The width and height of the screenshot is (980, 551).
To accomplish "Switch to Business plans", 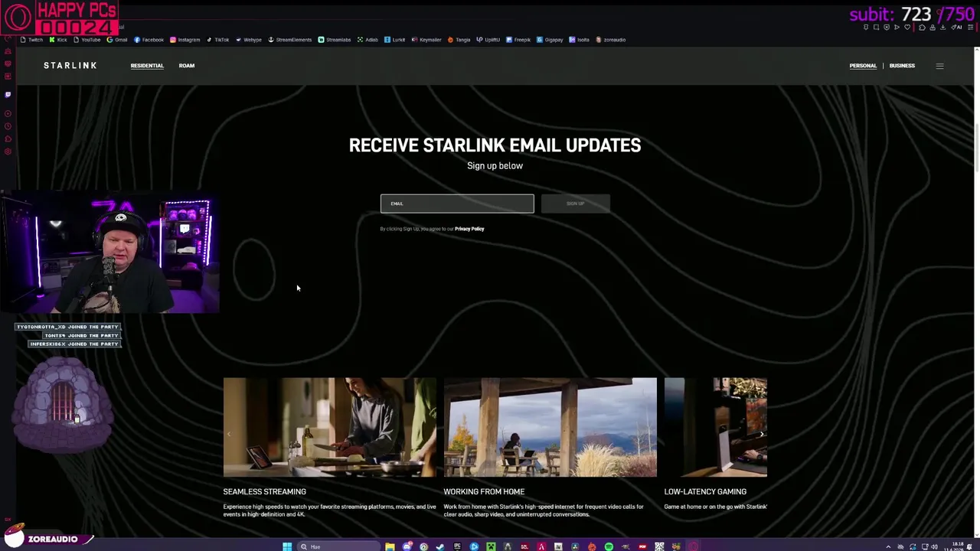I will pyautogui.click(x=902, y=66).
